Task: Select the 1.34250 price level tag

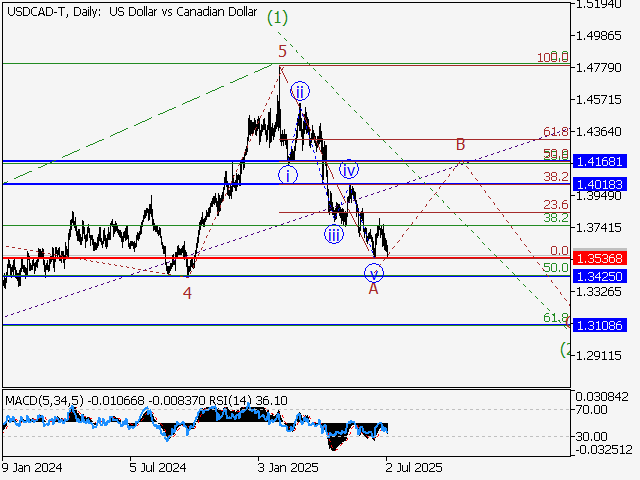Action: (600, 276)
